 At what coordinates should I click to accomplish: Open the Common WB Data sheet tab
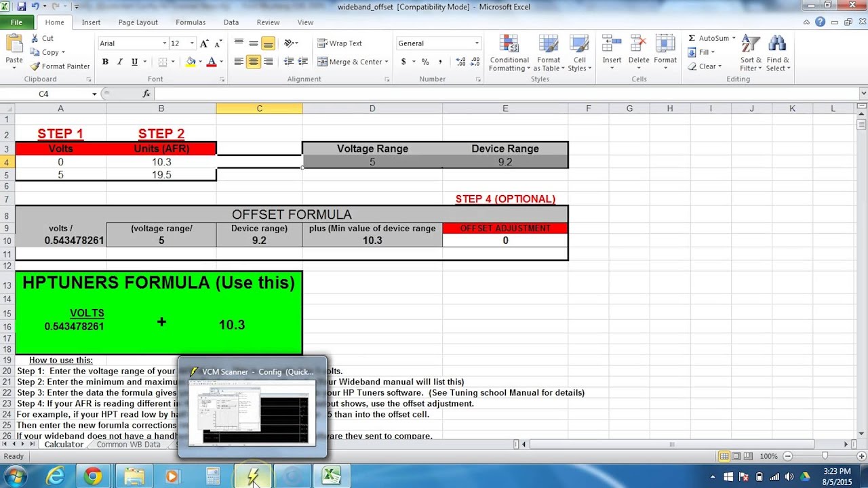click(x=128, y=445)
